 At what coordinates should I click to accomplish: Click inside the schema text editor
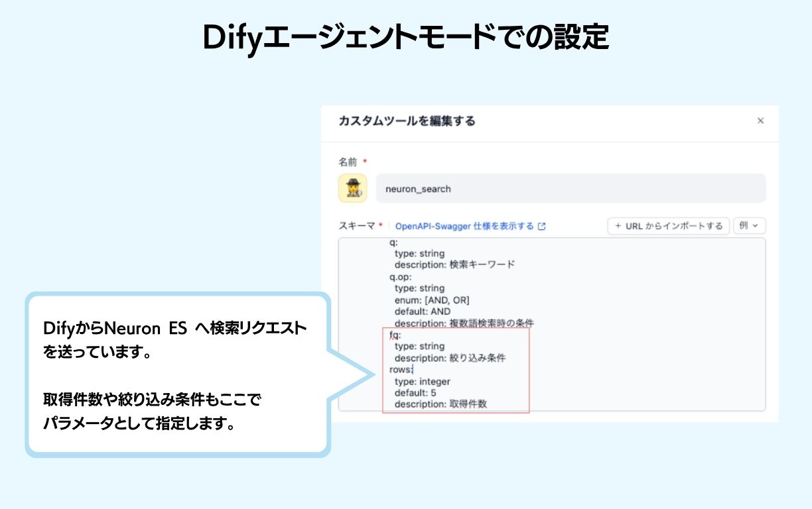click(x=552, y=324)
